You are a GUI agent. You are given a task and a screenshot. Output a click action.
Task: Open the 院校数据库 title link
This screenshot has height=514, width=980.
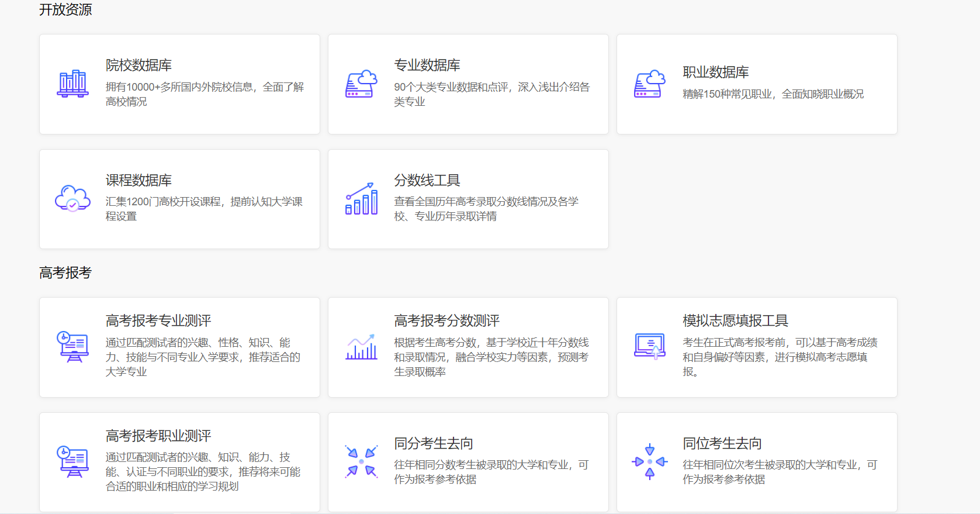click(x=138, y=65)
